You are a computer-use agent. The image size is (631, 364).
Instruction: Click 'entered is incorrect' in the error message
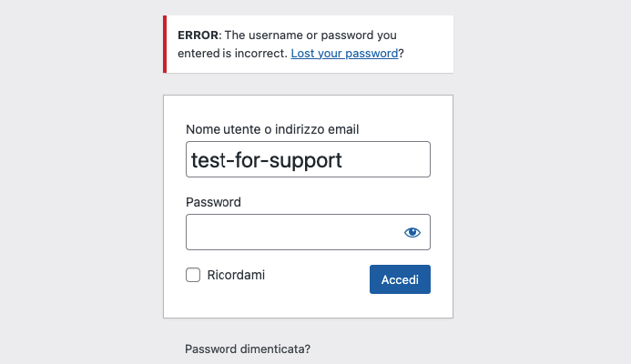tap(232, 54)
